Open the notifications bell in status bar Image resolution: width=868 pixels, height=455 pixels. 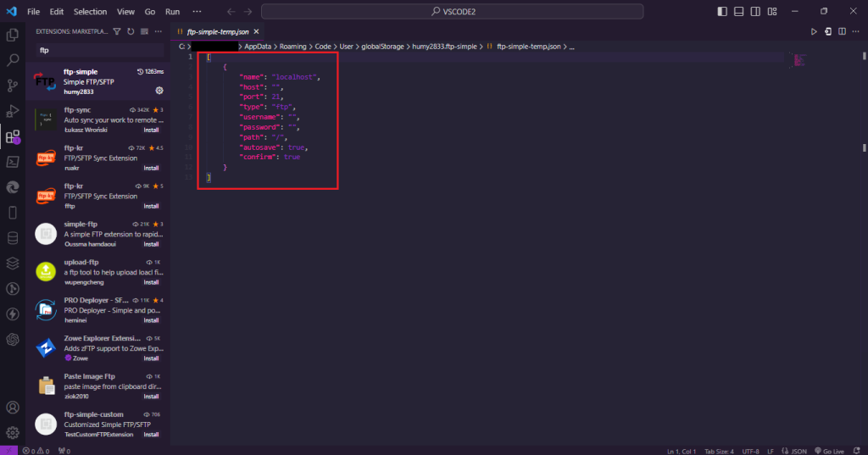pyautogui.click(x=856, y=451)
